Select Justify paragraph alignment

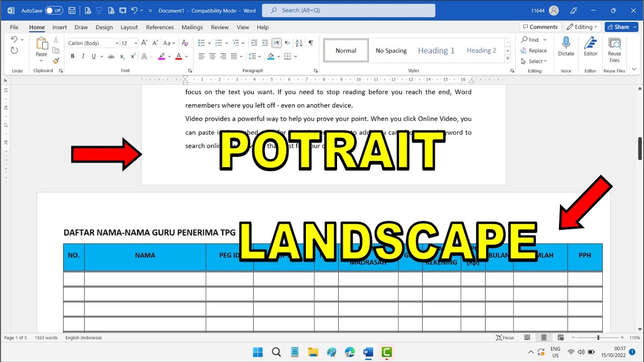pyautogui.click(x=233, y=56)
